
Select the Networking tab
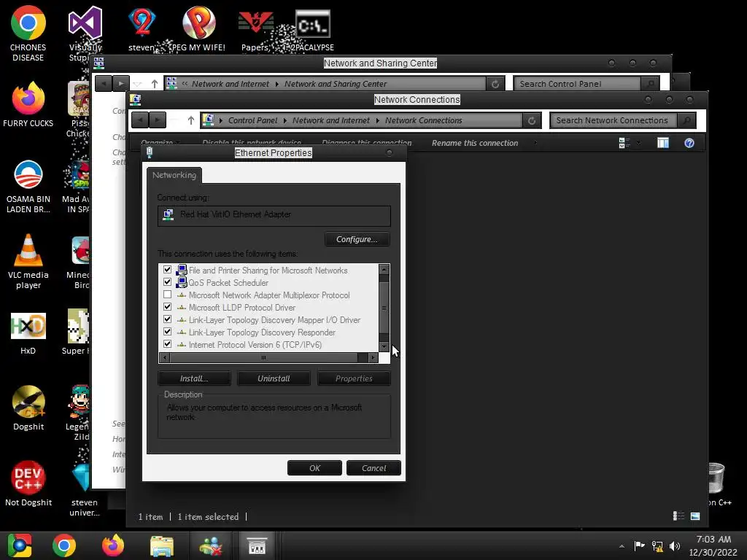(174, 175)
